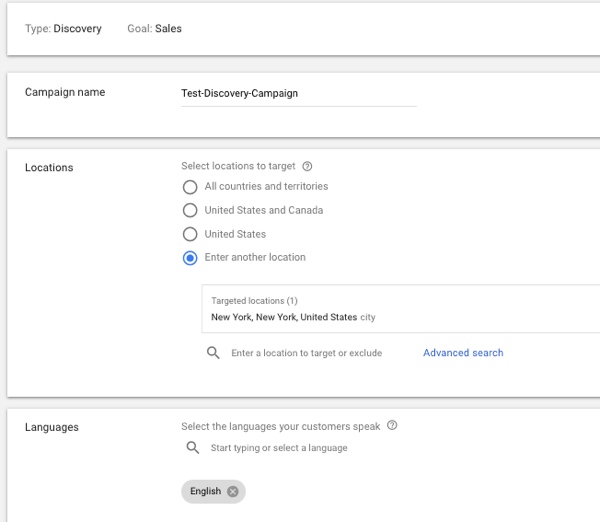Click the languages help question mark icon

[x=392, y=425]
